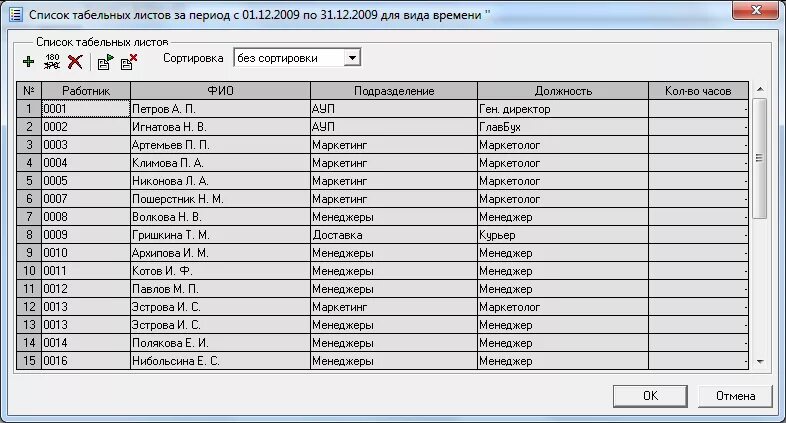The width and height of the screenshot is (786, 423).
Task: Click the Курьер position cell
Action: (563, 235)
